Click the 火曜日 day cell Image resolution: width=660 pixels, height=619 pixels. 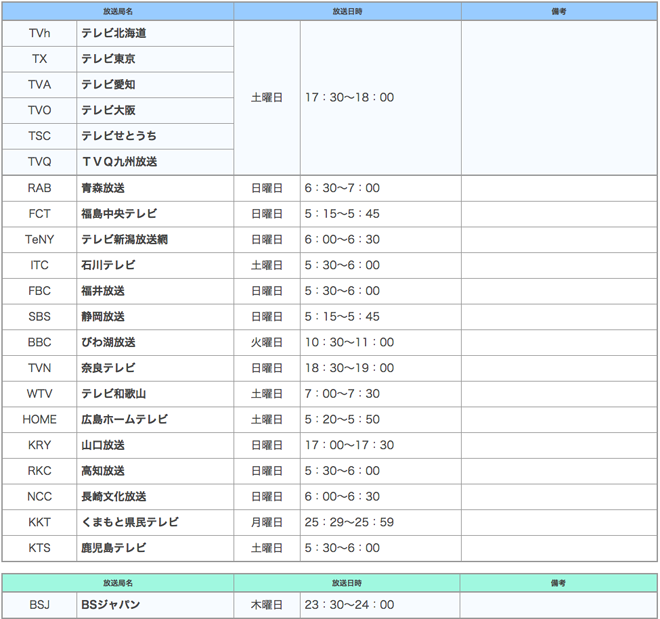pos(267,342)
